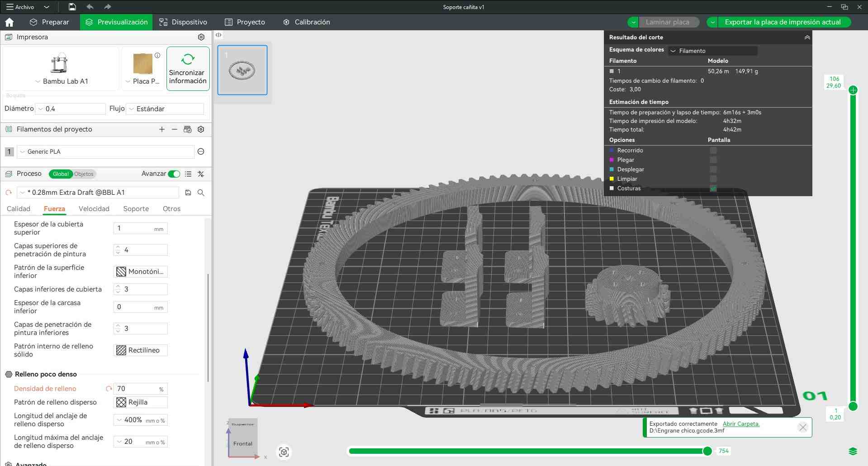Screen dimensions: 868x466
Task: Open Patrón interno de relleno sólido dropdown
Action: click(x=140, y=350)
